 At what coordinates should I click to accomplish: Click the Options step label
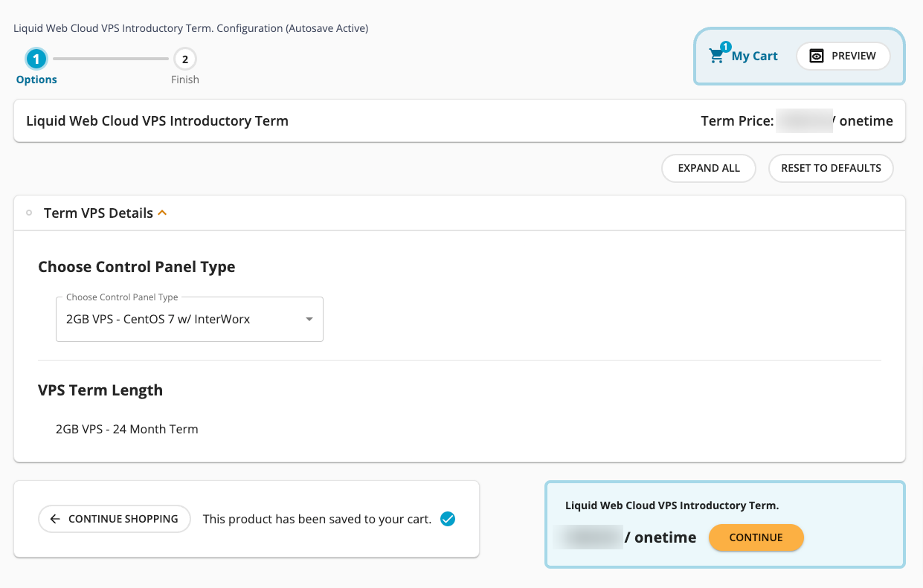36,80
